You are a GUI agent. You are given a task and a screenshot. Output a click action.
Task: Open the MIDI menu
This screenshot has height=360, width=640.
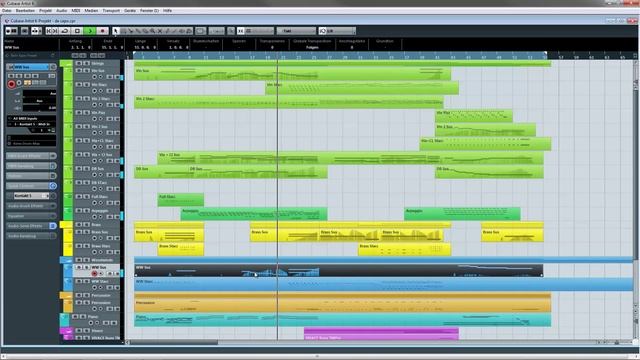pos(76,11)
